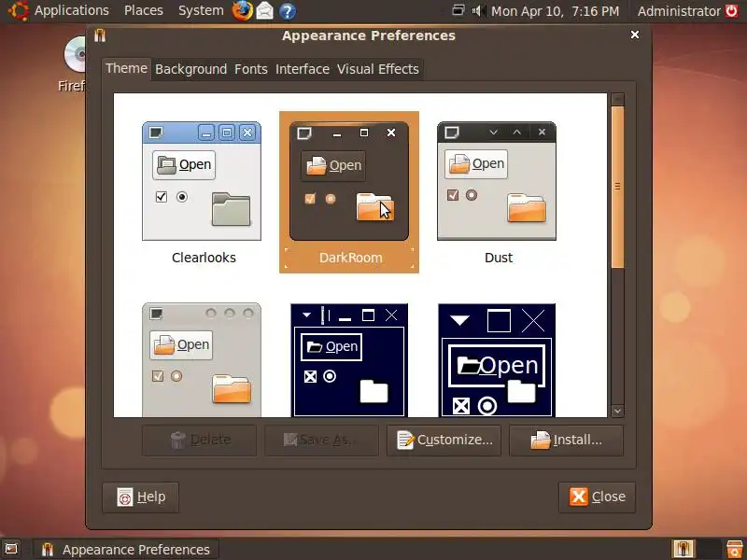Screen dimensions: 747x560
Task: Go to the Interface tab
Action: (x=303, y=69)
